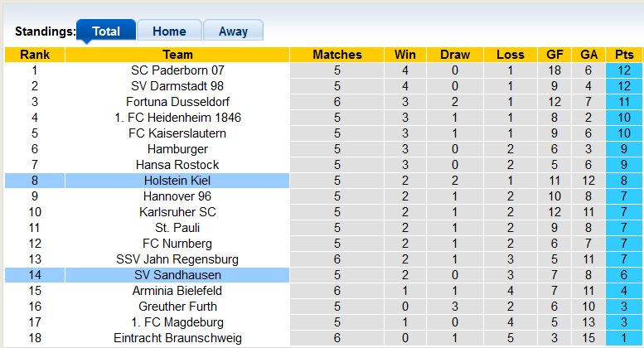This screenshot has height=348, width=644.
Task: Select Fortuna Dusseldorf in the table
Action: (177, 102)
